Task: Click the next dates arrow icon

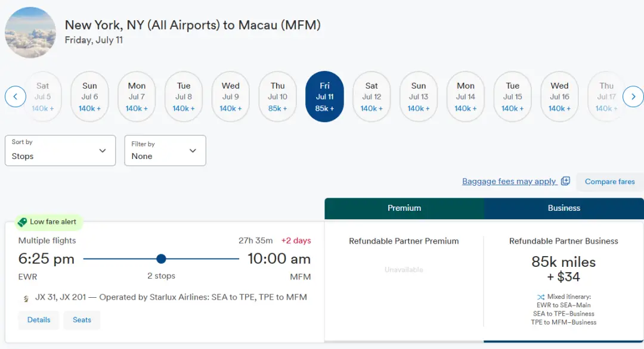Action: [x=633, y=96]
